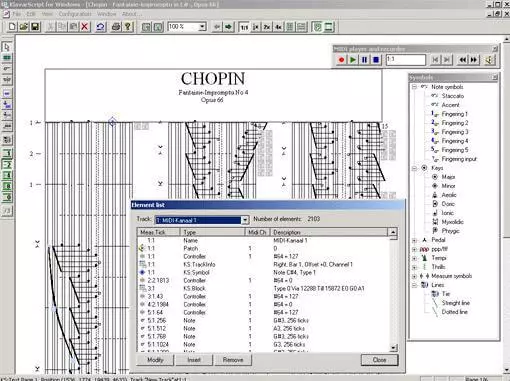Viewport: 510px width, 381px height.
Task: Click the Remove button
Action: pos(233,360)
